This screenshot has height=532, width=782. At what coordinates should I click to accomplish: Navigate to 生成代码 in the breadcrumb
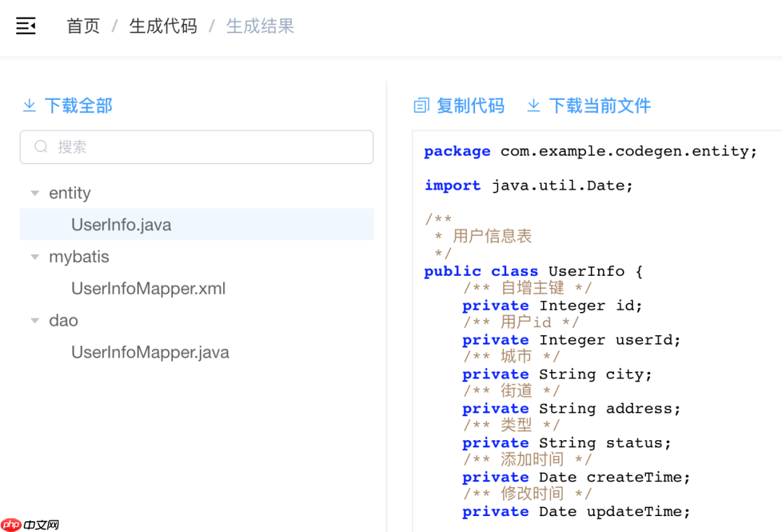pos(162,25)
